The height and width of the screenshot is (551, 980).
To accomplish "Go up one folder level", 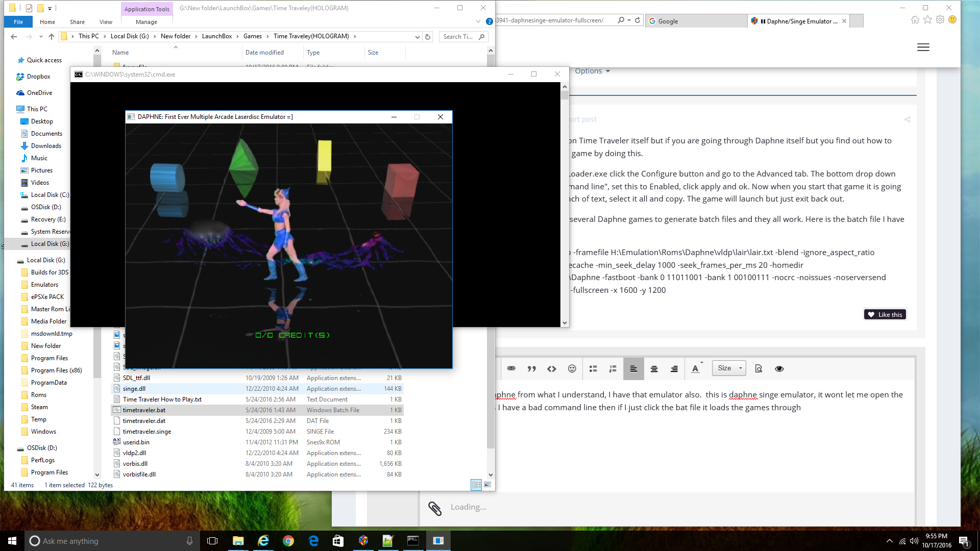I will pyautogui.click(x=51, y=36).
